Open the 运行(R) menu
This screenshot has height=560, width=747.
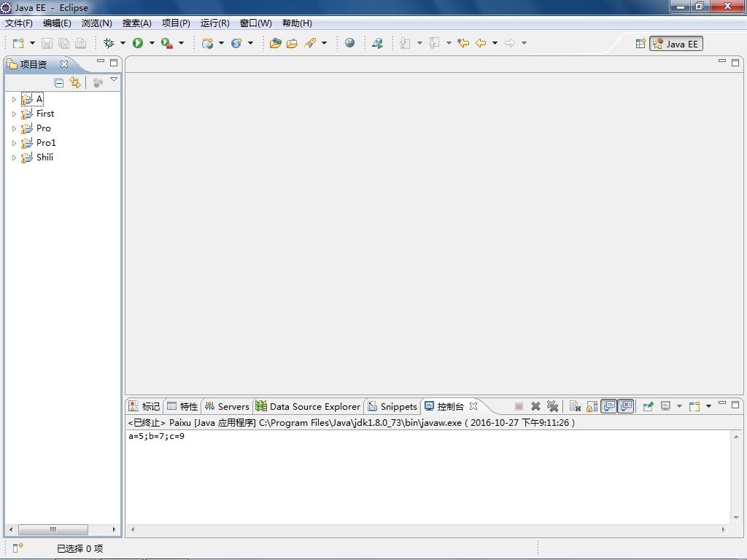click(215, 23)
